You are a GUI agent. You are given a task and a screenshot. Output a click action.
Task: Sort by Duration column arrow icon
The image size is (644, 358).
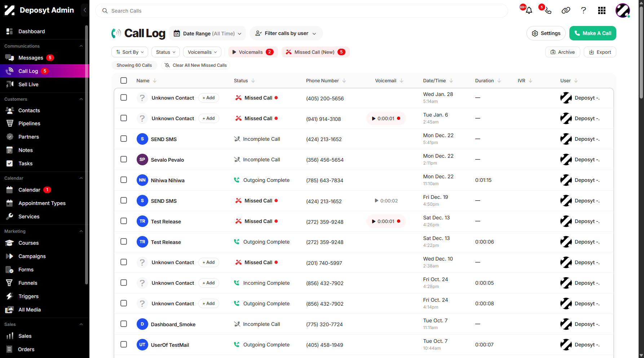click(x=499, y=80)
